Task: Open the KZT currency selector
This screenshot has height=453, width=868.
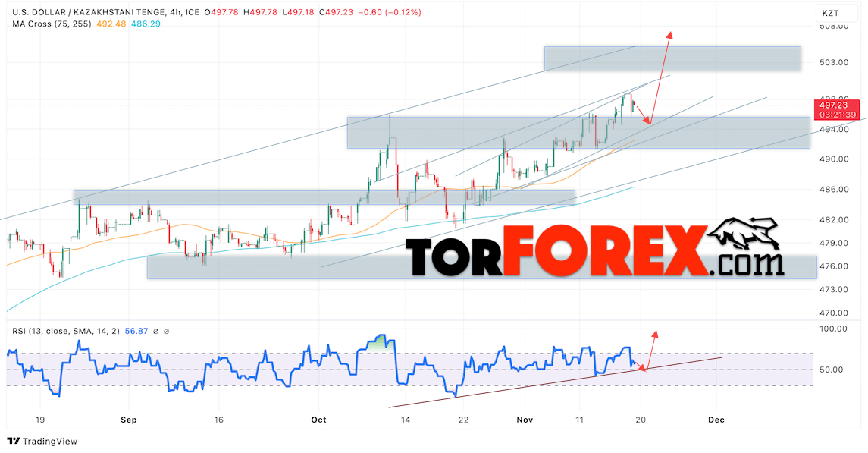Action: point(836,14)
